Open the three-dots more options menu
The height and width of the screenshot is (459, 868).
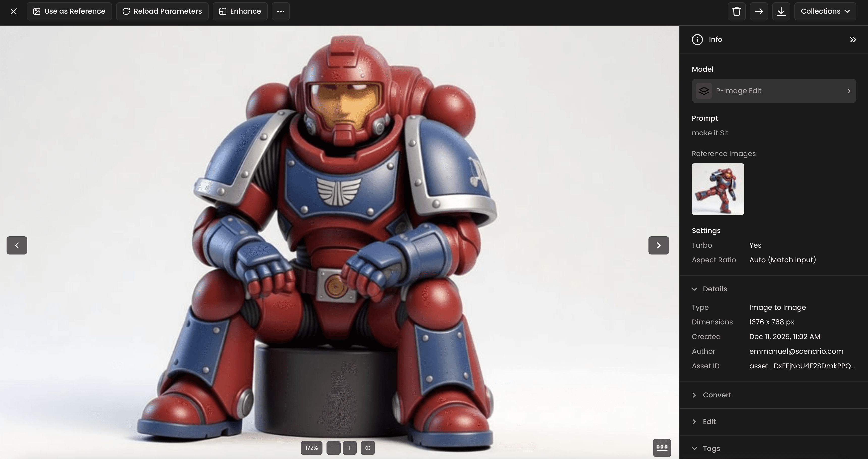tap(281, 11)
